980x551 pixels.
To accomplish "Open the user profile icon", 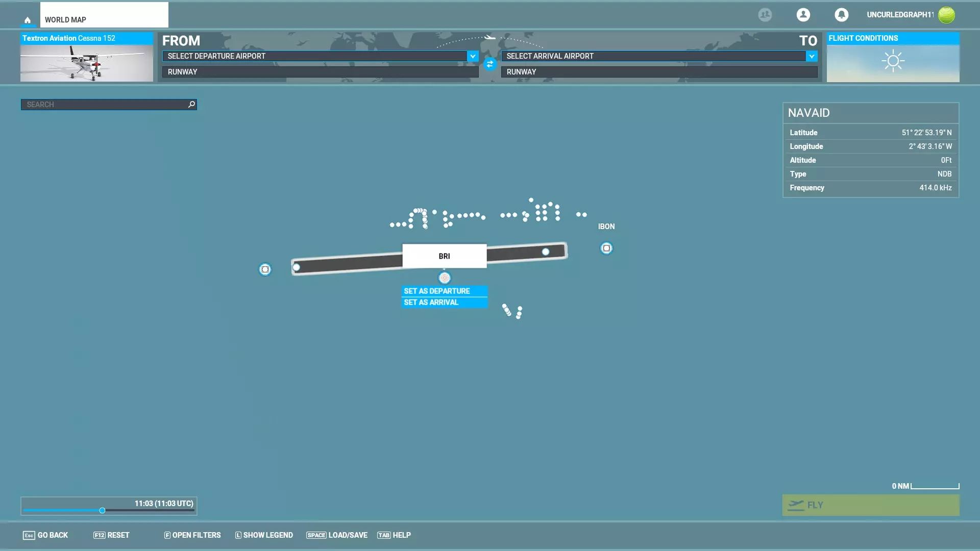I will [x=803, y=15].
